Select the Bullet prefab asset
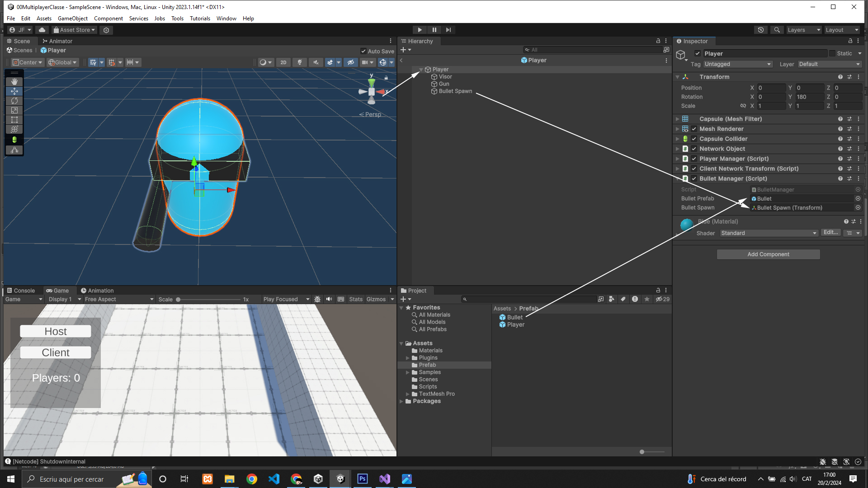This screenshot has width=868, height=488. click(x=514, y=317)
